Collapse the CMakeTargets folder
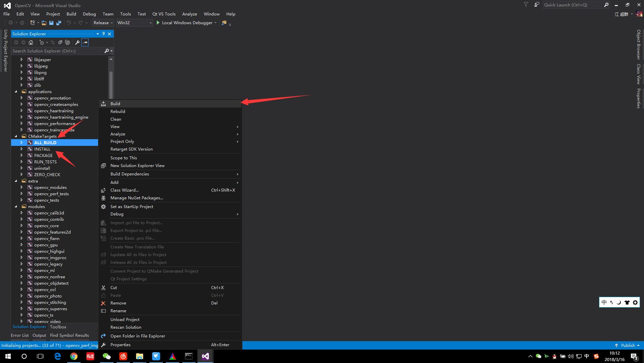 pyautogui.click(x=16, y=136)
